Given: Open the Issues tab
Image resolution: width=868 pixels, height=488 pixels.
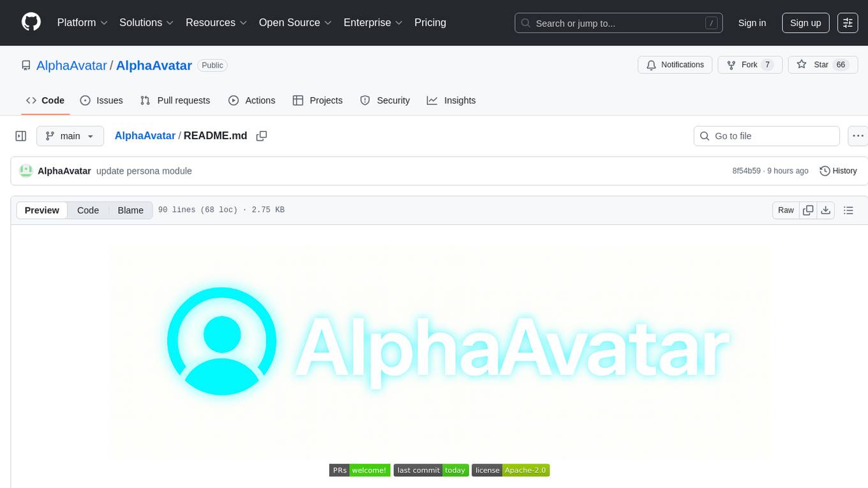Looking at the screenshot, I should point(101,100).
